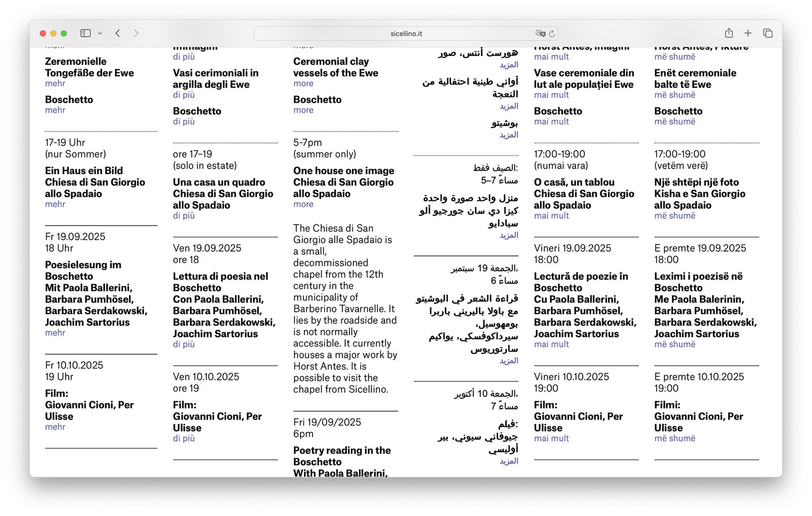
Task: Open 'më shumë' under Filmi: Giovanni Cioni
Action: (x=674, y=438)
